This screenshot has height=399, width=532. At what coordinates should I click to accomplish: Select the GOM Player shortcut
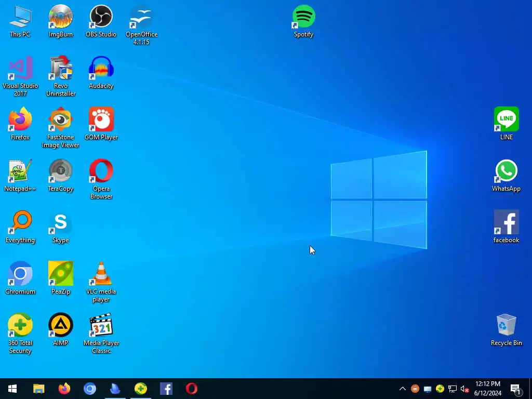(101, 124)
